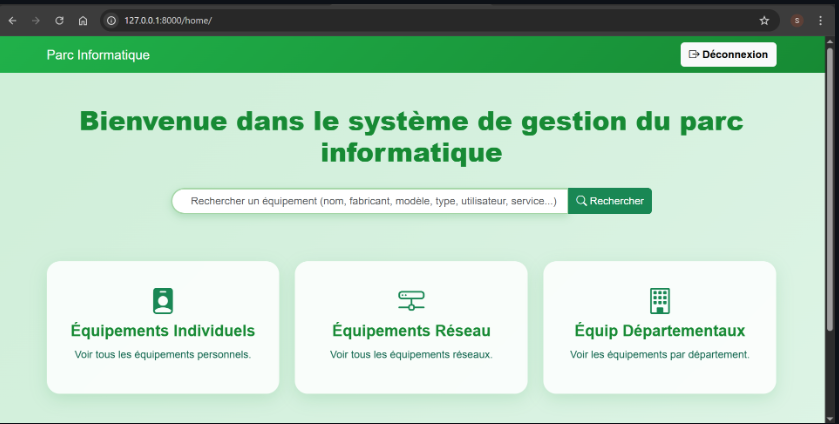
Task: Click the building icon for Équip Départementaux
Action: (x=660, y=300)
